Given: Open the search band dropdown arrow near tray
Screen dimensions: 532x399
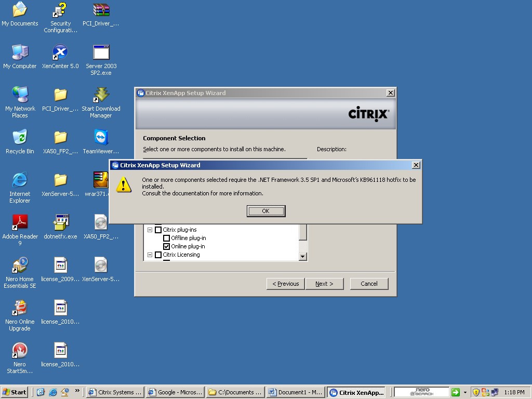Looking at the screenshot, I should tap(465, 392).
